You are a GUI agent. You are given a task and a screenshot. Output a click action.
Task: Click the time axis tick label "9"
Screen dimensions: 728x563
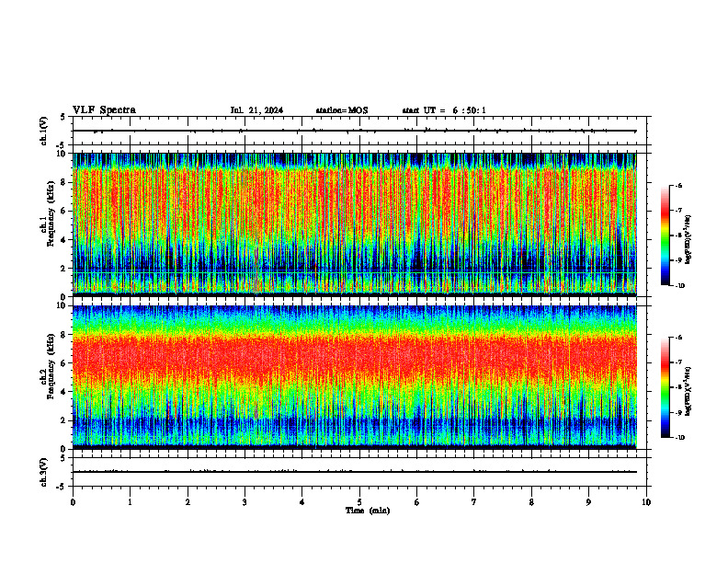(x=588, y=502)
